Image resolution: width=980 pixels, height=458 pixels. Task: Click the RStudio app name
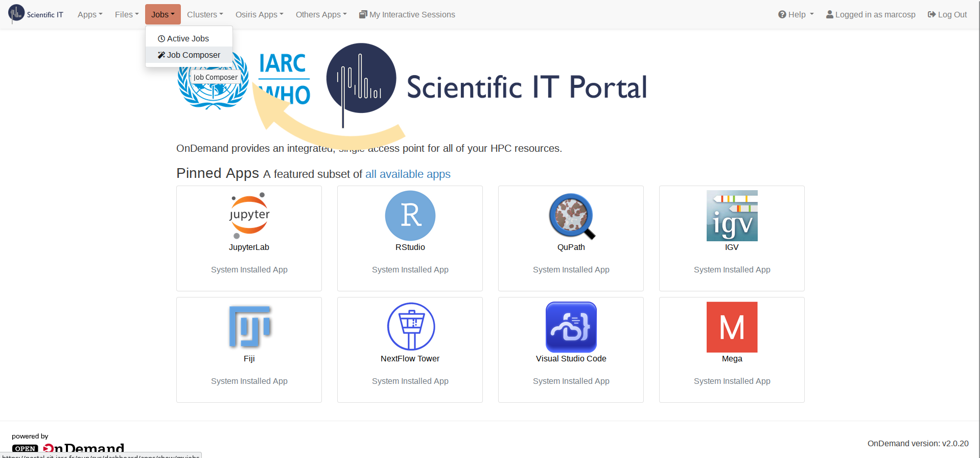click(x=410, y=247)
